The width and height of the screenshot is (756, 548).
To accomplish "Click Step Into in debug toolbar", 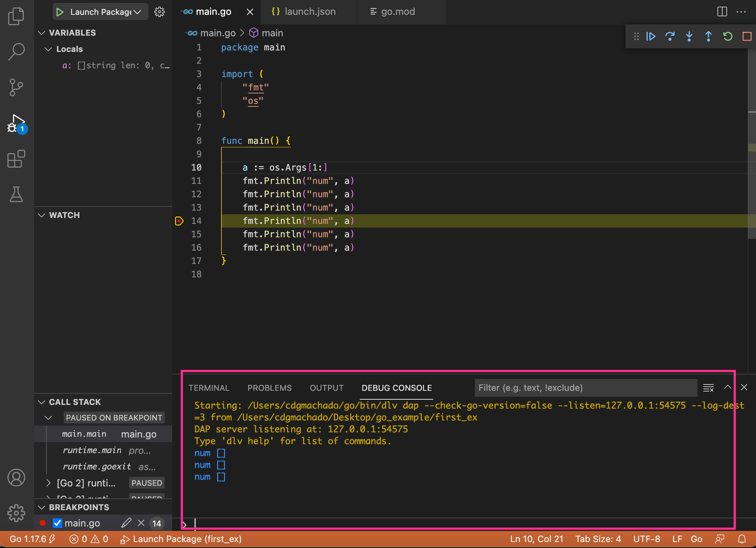I will pyautogui.click(x=689, y=36).
